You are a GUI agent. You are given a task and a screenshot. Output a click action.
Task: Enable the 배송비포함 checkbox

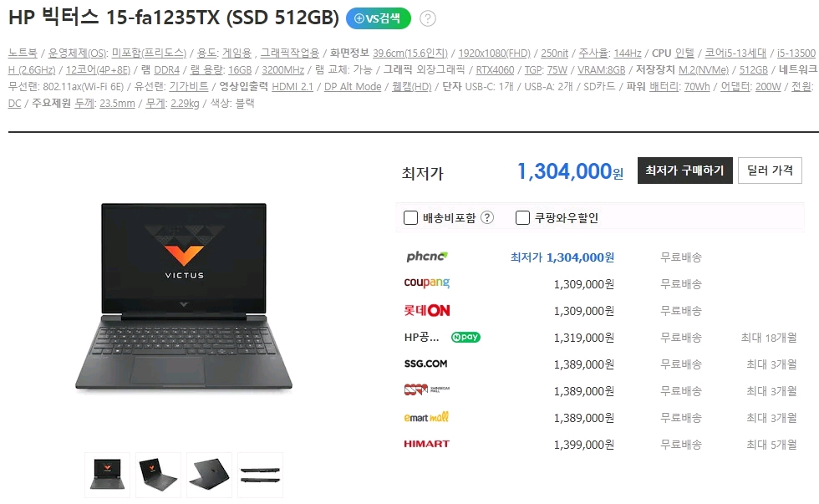[410, 218]
